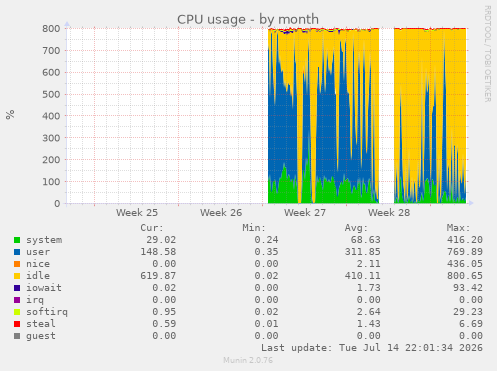Click the 800 y-axis value
497x371 pixels.
[x=51, y=29]
